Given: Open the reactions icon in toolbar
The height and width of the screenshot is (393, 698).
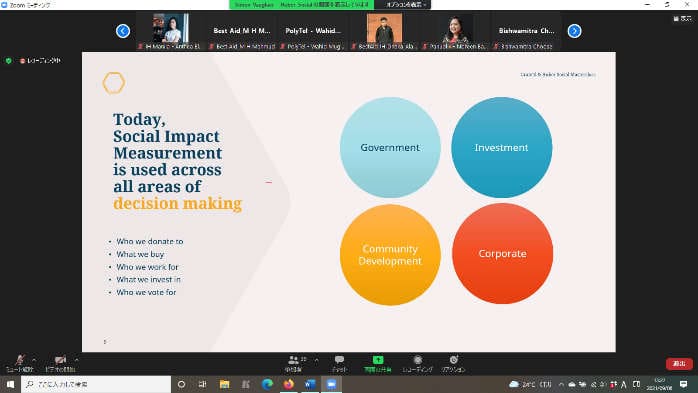Looking at the screenshot, I should tap(453, 363).
